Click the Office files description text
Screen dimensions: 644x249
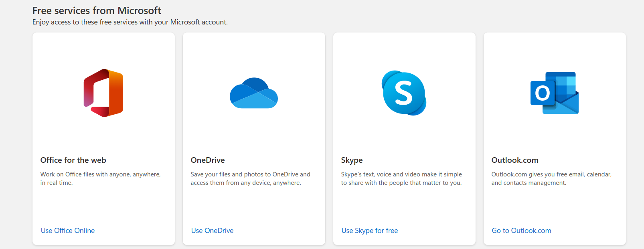point(100,178)
